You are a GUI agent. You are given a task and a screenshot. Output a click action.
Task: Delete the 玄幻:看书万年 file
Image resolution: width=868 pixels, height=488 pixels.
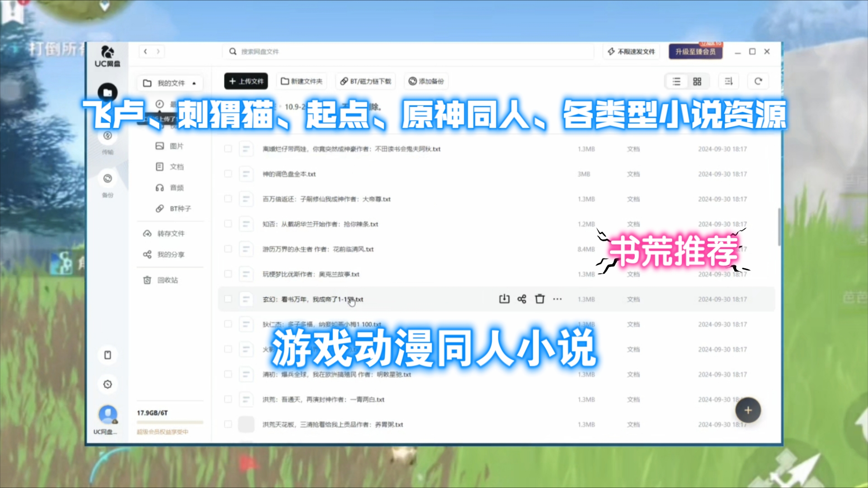(x=540, y=299)
